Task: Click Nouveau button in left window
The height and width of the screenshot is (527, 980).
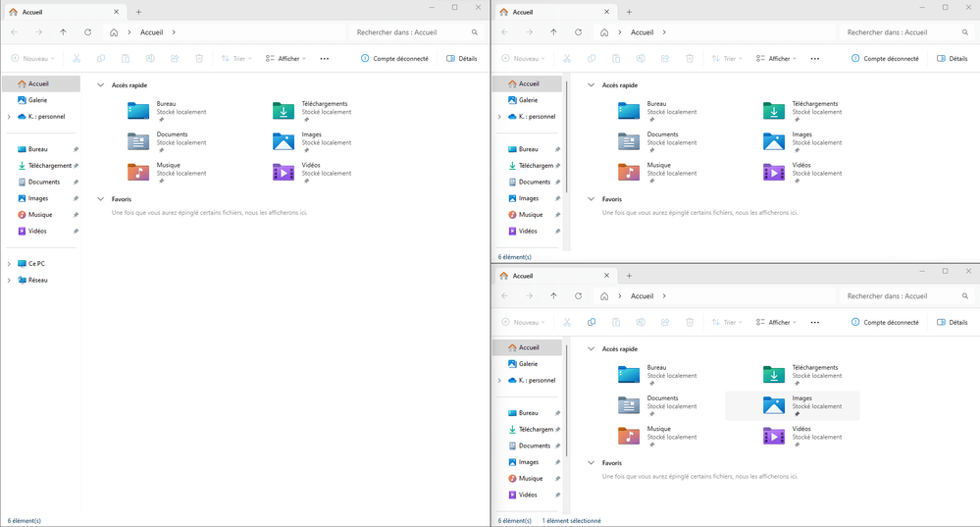Action: 33,58
